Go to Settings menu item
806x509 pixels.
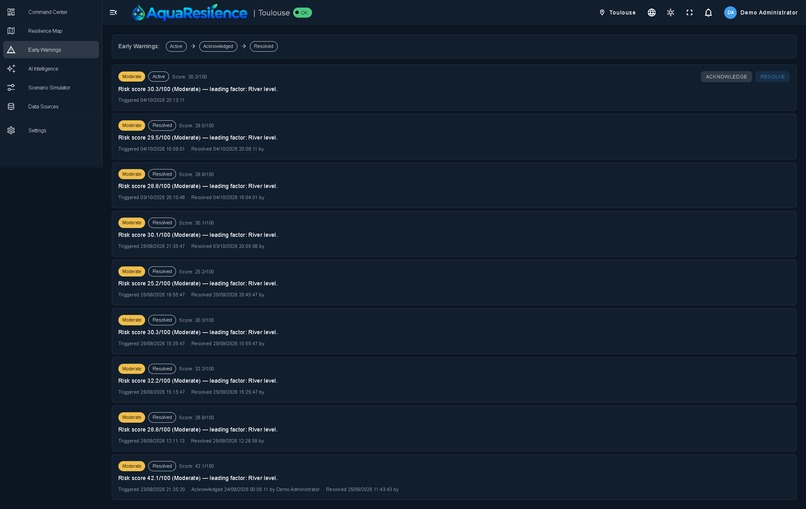click(37, 130)
